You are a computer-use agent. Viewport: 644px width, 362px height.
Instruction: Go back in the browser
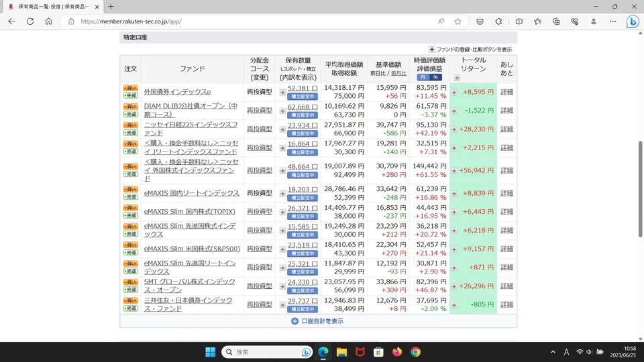tap(11, 21)
